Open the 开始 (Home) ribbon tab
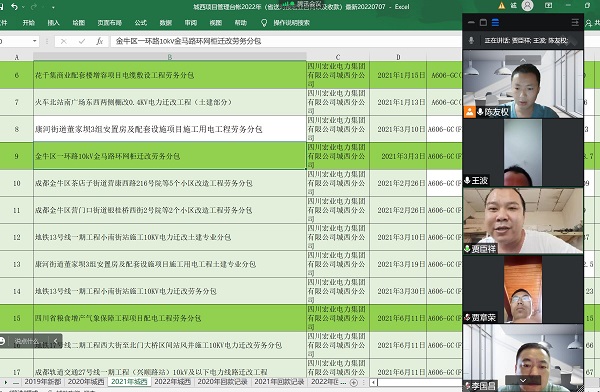The height and width of the screenshot is (392, 600). [x=29, y=23]
